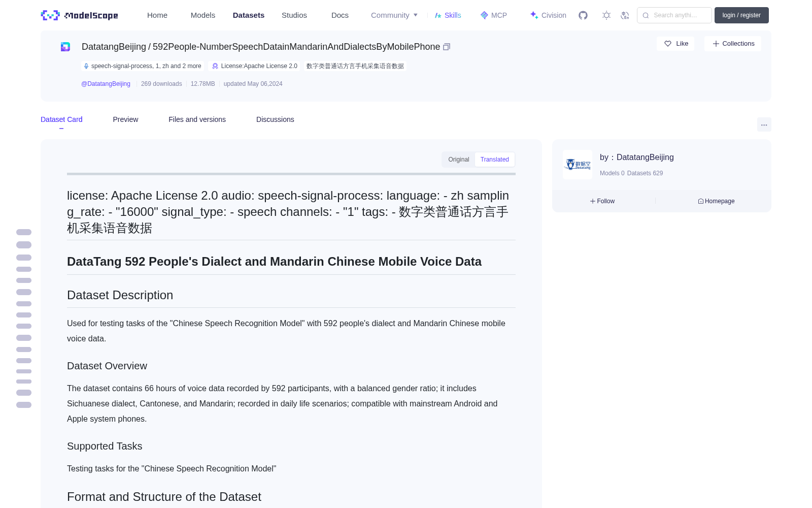Click the 12.78MB size text
The height and width of the screenshot is (508, 812).
click(x=202, y=84)
